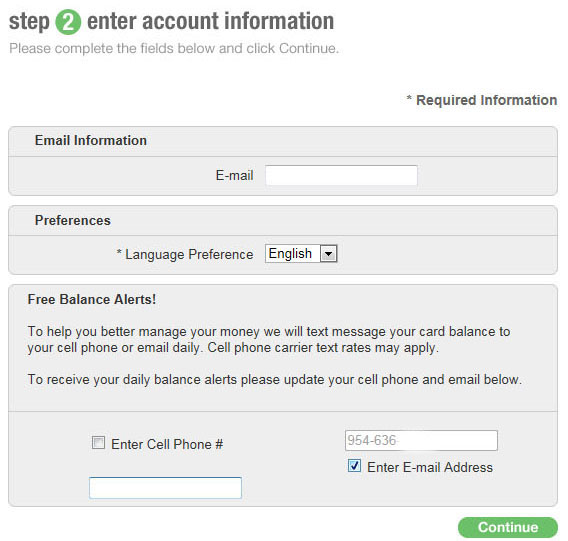The width and height of the screenshot is (568, 541).
Task: Click the arrow button on the language combo box
Action: click(x=329, y=254)
